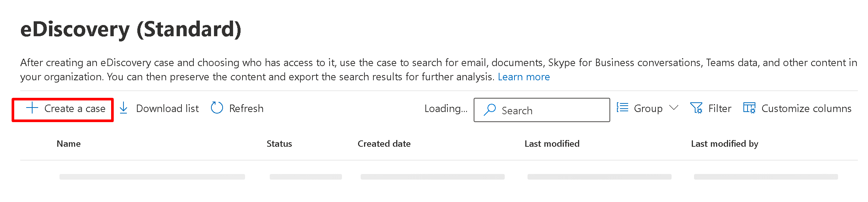Screen dimensions: 868x202
Task: Click the Refresh text label
Action: tap(246, 109)
